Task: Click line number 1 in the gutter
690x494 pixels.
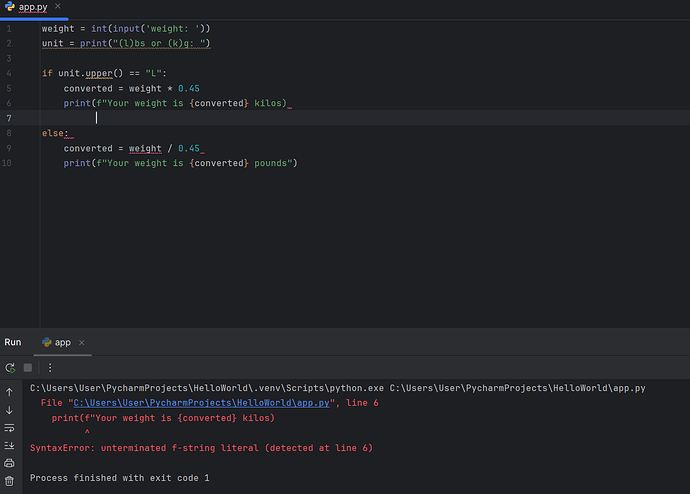Action: pyautogui.click(x=9, y=29)
